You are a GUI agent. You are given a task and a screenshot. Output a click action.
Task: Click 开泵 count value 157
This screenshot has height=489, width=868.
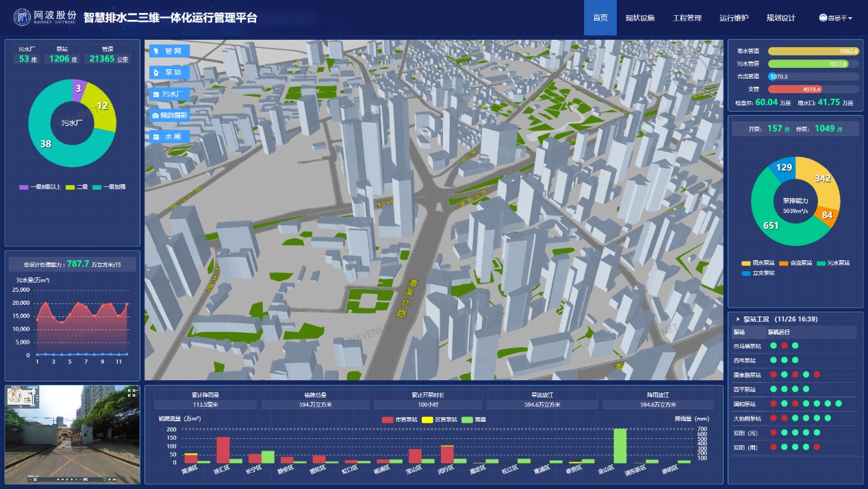774,129
